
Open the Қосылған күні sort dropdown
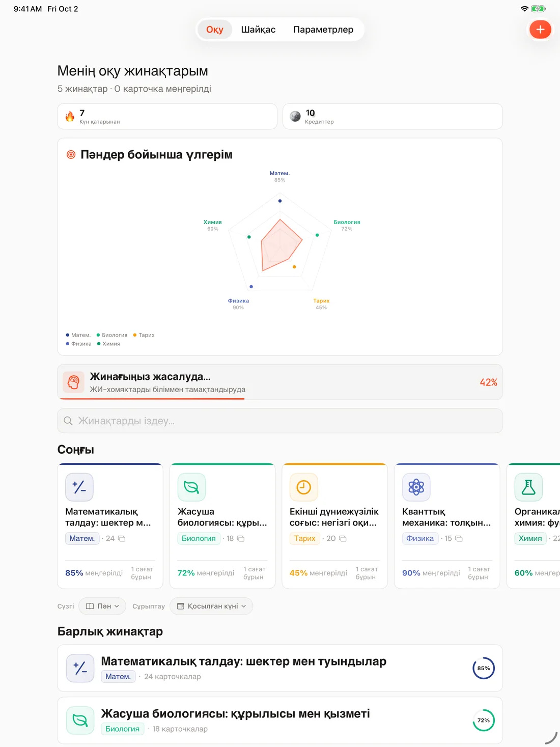pos(211,606)
